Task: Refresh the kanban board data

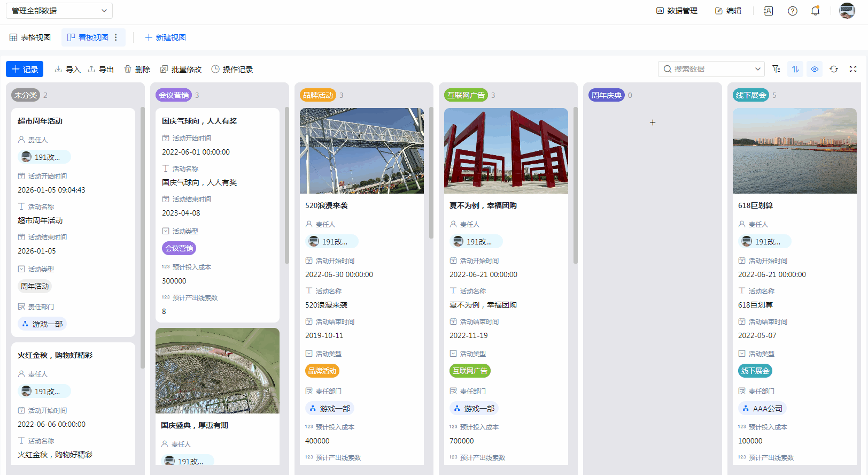Action: point(834,69)
